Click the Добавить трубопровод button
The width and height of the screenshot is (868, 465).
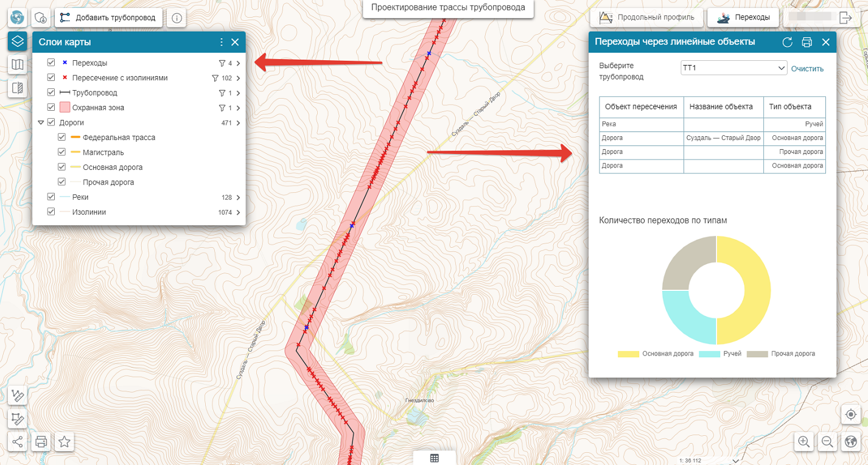(x=109, y=18)
